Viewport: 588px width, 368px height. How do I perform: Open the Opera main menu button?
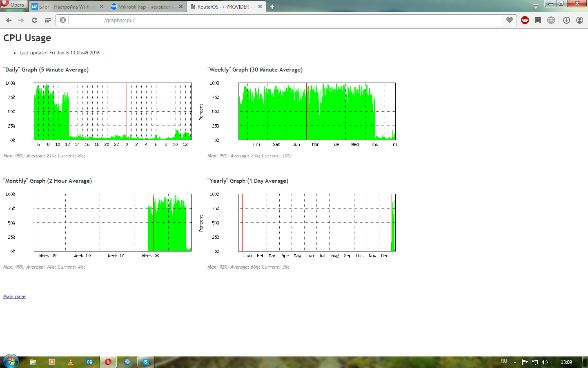(x=13, y=4)
